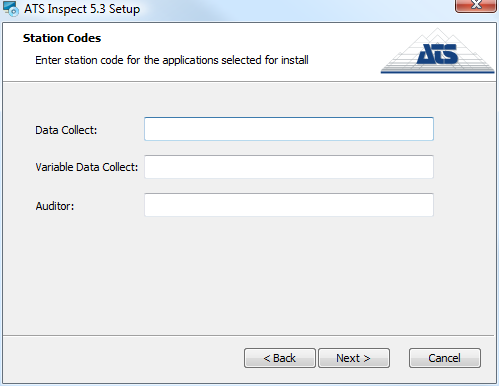Click the empty footer space left of Back
The height and width of the screenshot is (386, 499).
pyautogui.click(x=123, y=358)
